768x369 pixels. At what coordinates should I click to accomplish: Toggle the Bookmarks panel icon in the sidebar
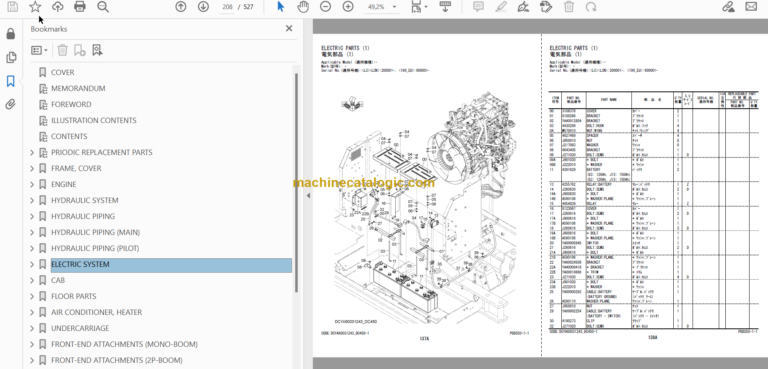11,81
